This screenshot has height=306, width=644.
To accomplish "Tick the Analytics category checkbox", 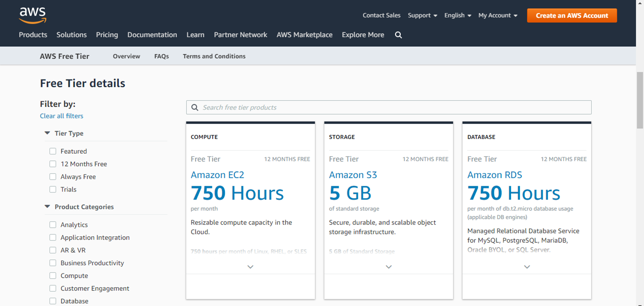I will pyautogui.click(x=53, y=225).
